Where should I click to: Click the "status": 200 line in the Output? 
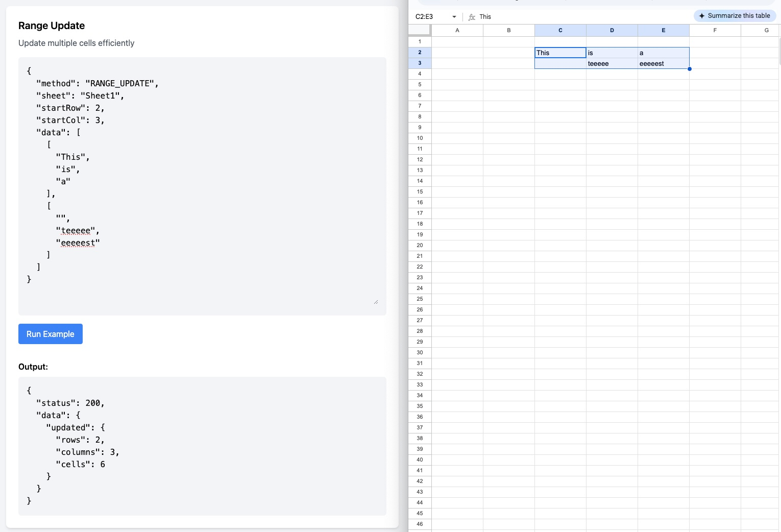tap(70, 403)
